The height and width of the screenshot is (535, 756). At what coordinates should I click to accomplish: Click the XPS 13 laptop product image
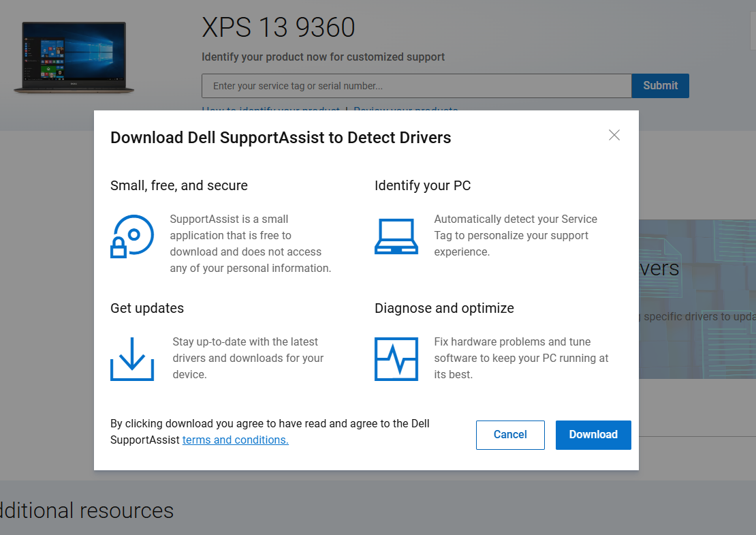click(74, 57)
